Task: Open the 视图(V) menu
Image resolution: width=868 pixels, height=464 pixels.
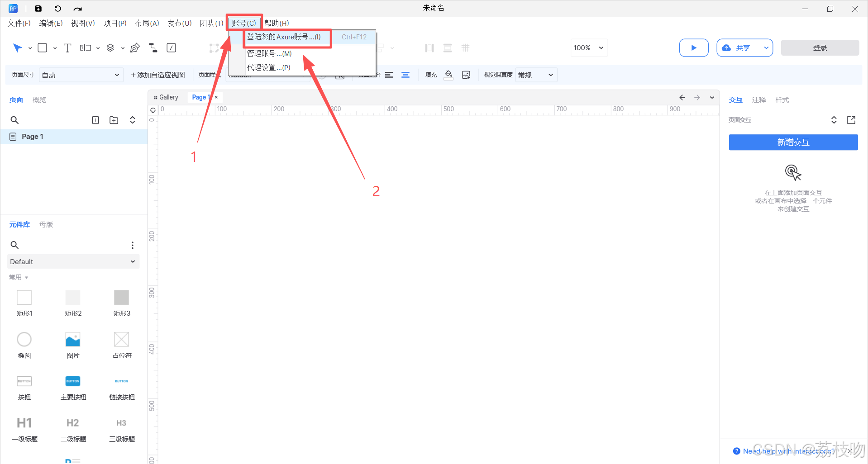Action: (x=83, y=23)
